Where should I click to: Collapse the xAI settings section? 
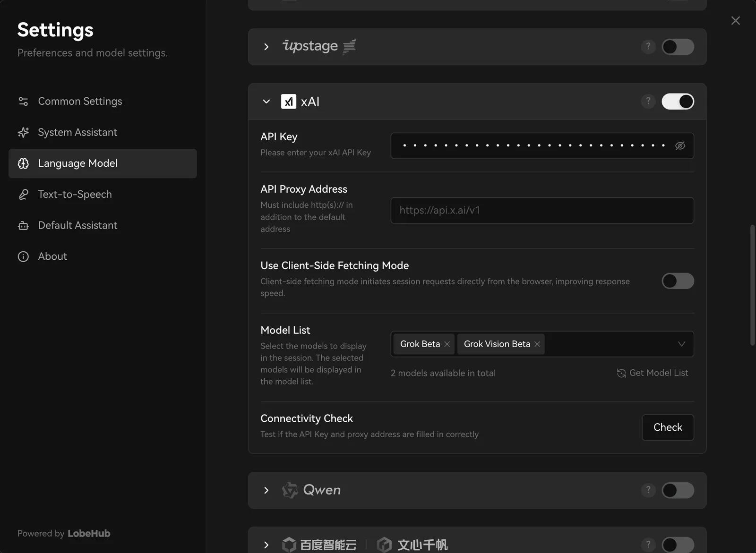coord(266,102)
